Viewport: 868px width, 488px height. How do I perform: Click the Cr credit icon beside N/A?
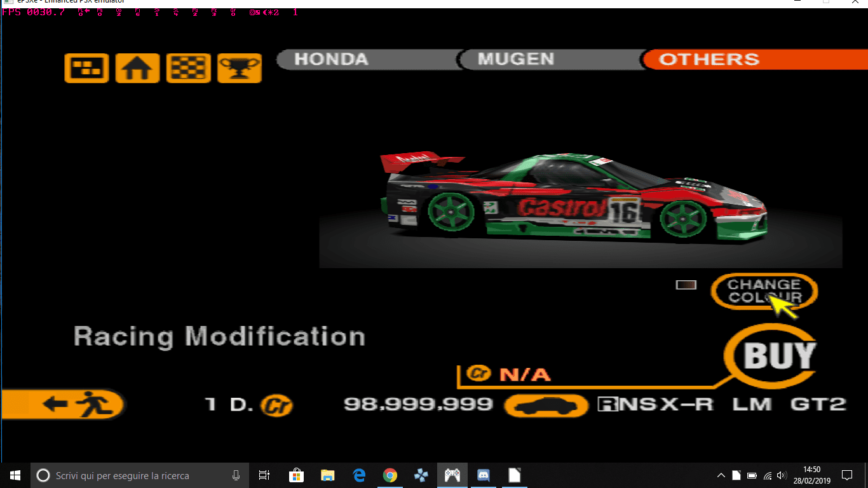[480, 374]
